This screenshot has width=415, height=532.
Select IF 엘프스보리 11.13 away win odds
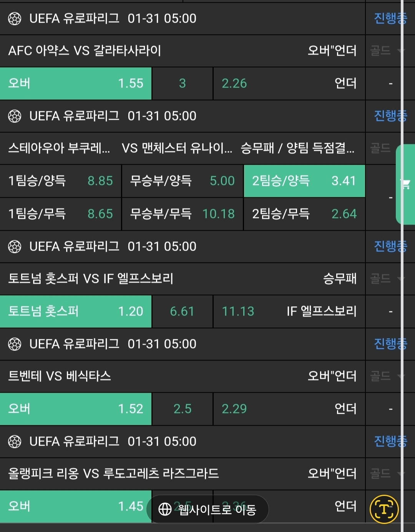(289, 311)
